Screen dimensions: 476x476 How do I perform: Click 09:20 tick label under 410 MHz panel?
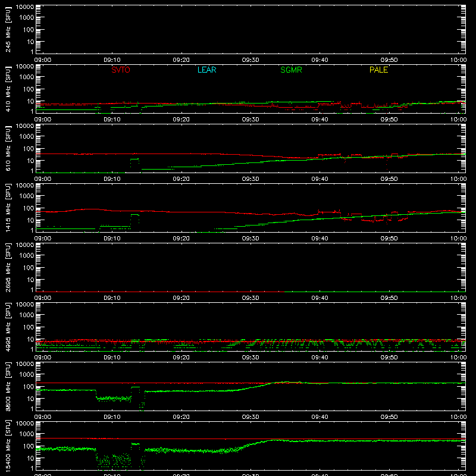point(181,120)
